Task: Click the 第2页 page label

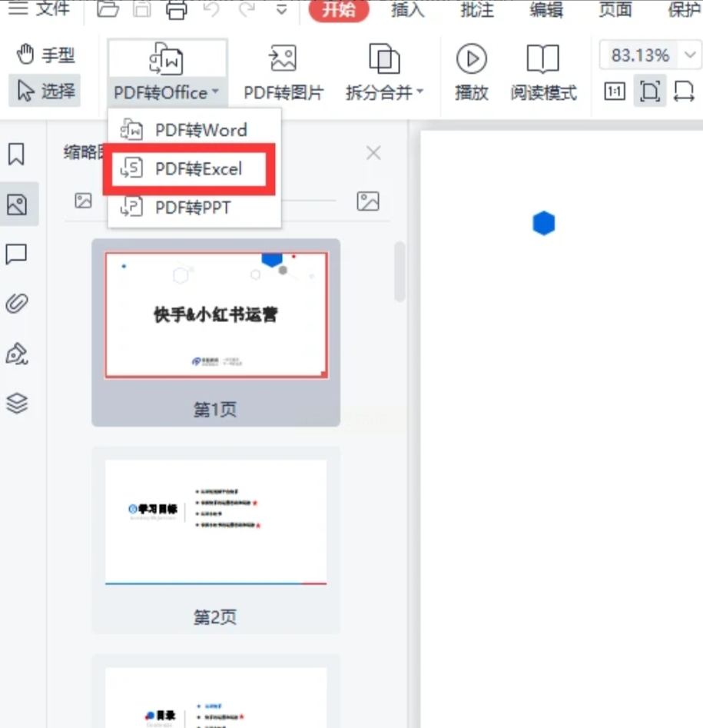Action: click(215, 617)
